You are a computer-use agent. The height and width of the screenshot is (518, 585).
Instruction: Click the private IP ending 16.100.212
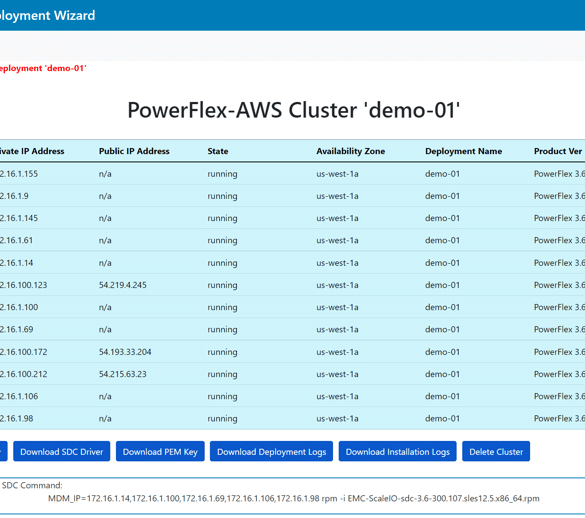[24, 374]
